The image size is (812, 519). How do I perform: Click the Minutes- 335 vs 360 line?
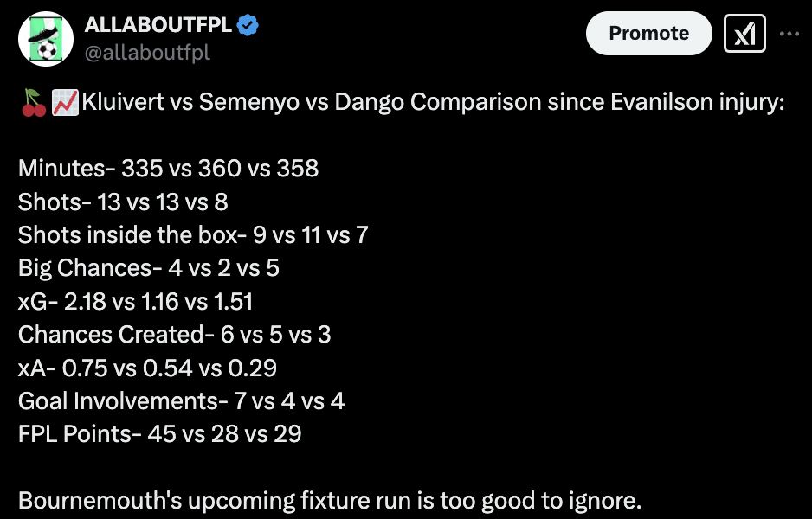(x=168, y=168)
